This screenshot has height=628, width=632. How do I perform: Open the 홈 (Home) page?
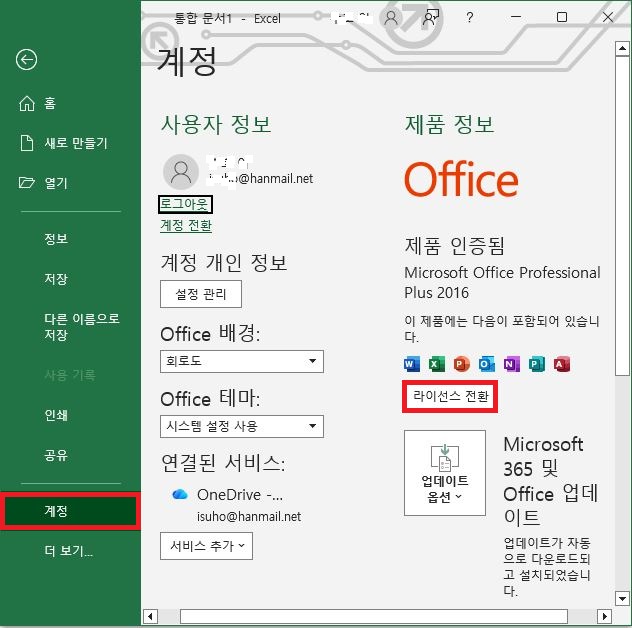pos(37,103)
